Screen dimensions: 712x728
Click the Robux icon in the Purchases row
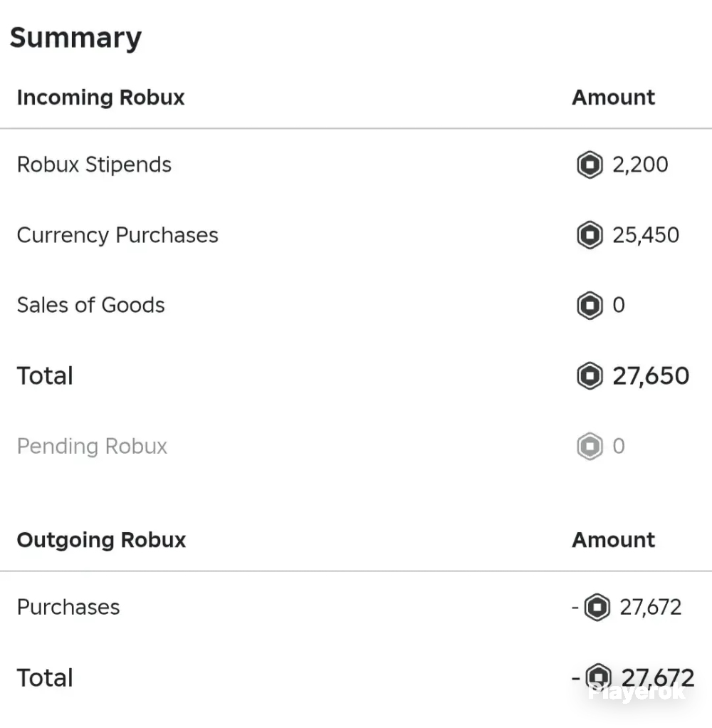597,607
